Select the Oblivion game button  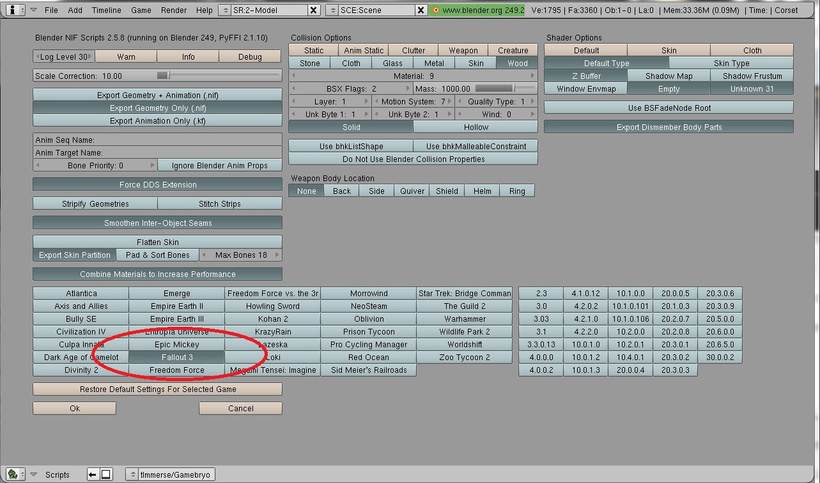point(369,319)
